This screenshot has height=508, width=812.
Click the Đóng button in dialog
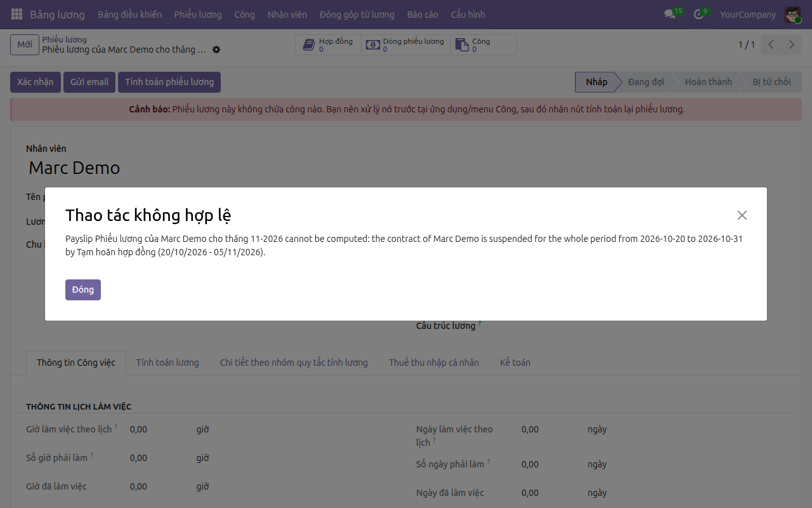[83, 290]
